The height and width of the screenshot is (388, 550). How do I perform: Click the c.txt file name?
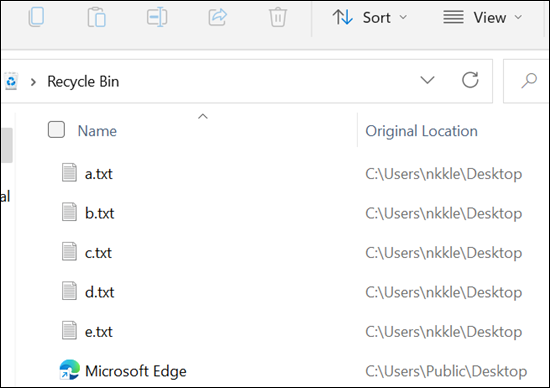coord(98,253)
